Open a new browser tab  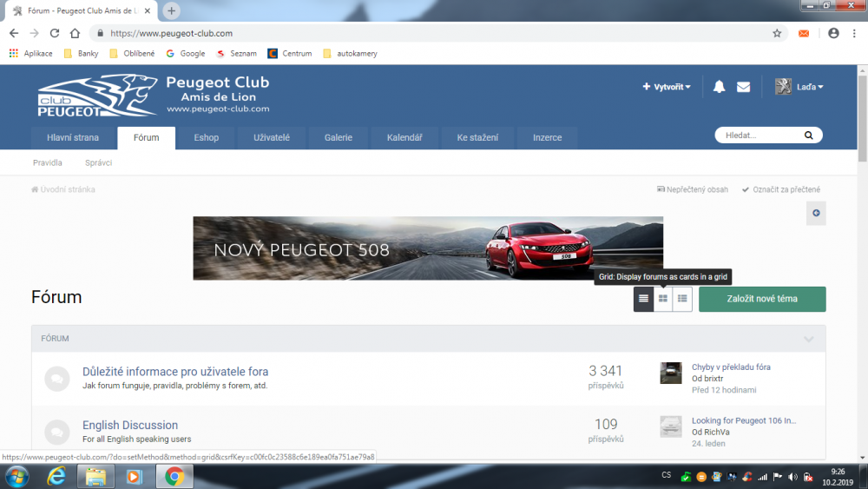(x=172, y=10)
